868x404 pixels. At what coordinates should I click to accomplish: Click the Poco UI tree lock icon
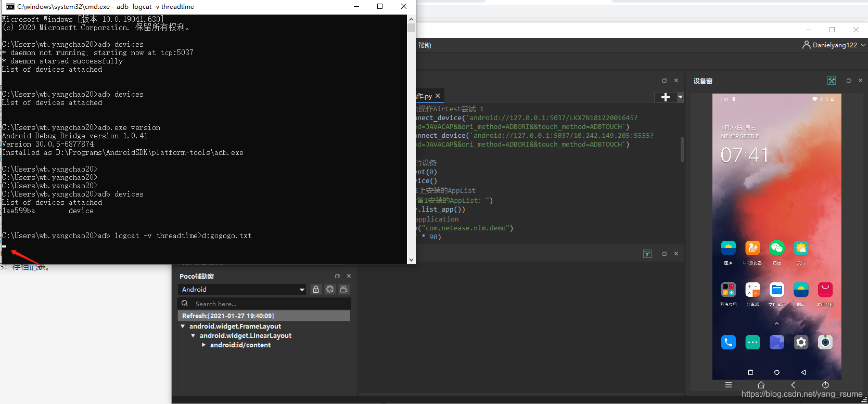pos(316,290)
